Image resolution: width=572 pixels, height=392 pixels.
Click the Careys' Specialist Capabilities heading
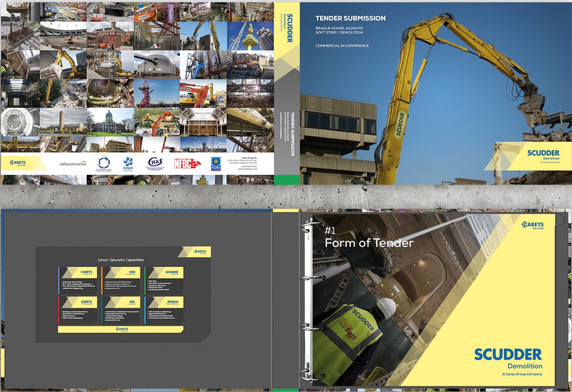coord(120,260)
